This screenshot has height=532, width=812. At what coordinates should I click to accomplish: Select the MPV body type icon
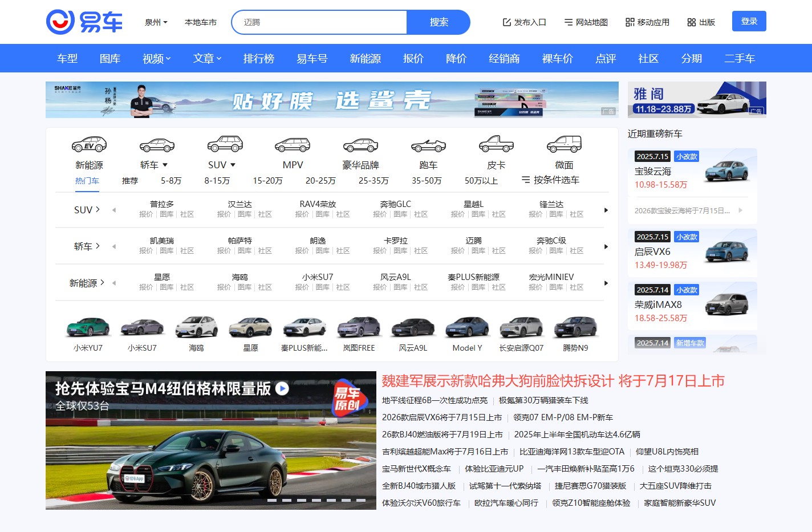tap(293, 145)
